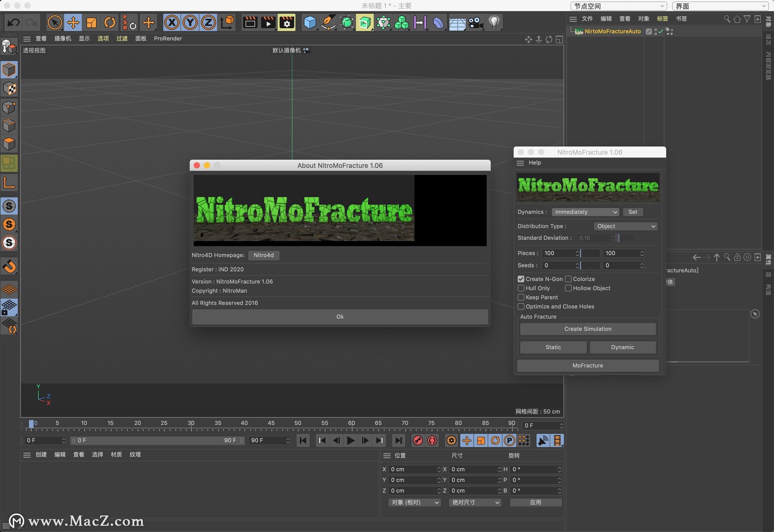Viewport: 774px width, 532px height.
Task: Toggle the Position keyframe icon
Action: pos(466,441)
